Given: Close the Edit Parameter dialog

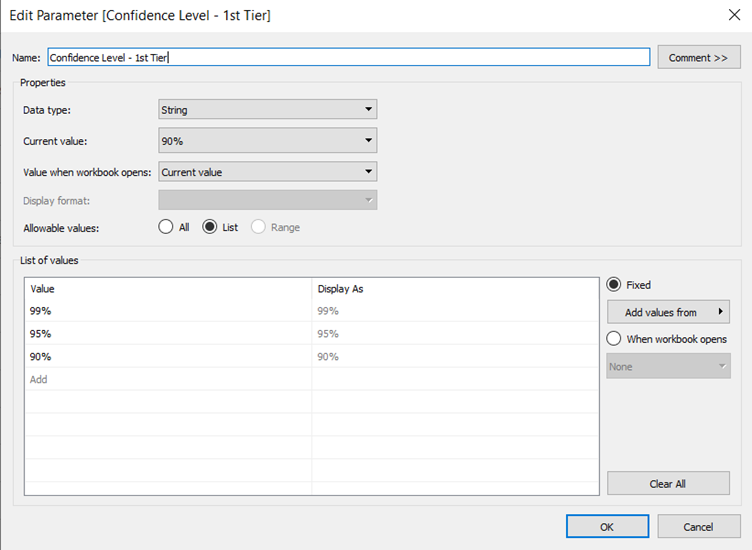Looking at the screenshot, I should point(731,16).
